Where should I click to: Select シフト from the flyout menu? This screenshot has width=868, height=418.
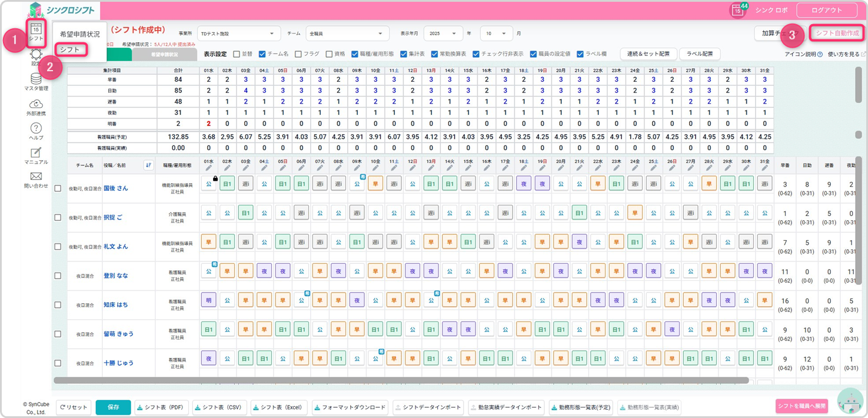(x=70, y=50)
